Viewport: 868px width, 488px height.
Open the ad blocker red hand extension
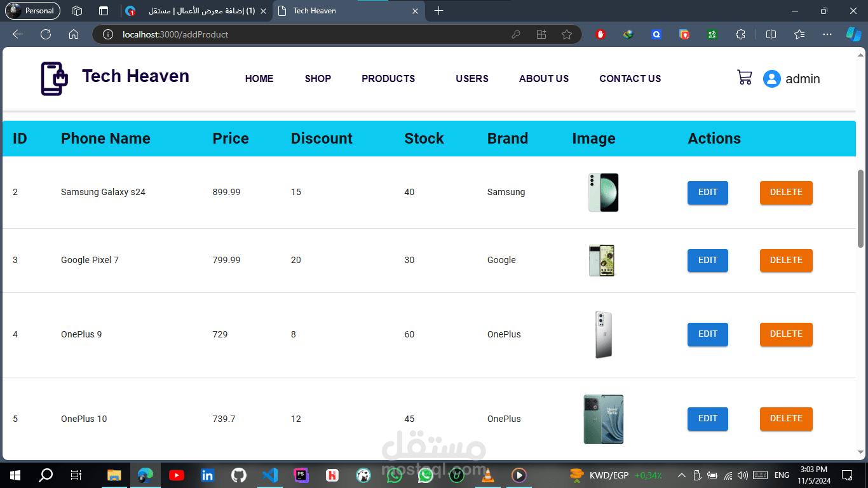coord(600,34)
